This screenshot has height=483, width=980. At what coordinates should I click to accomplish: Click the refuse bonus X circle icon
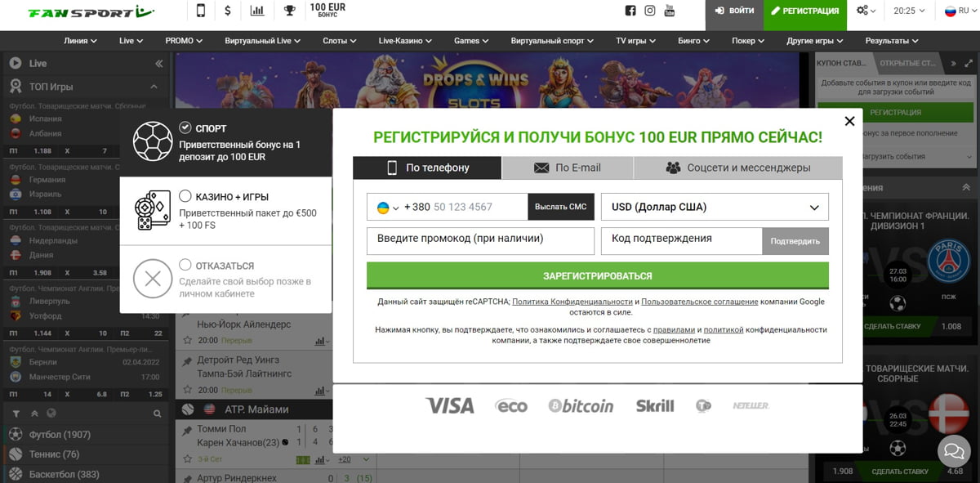coord(153,279)
